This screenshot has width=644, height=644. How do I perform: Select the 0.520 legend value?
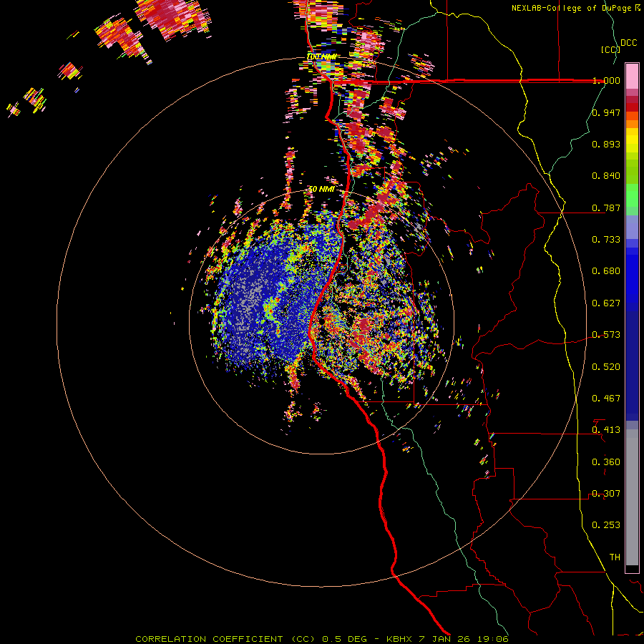click(606, 367)
